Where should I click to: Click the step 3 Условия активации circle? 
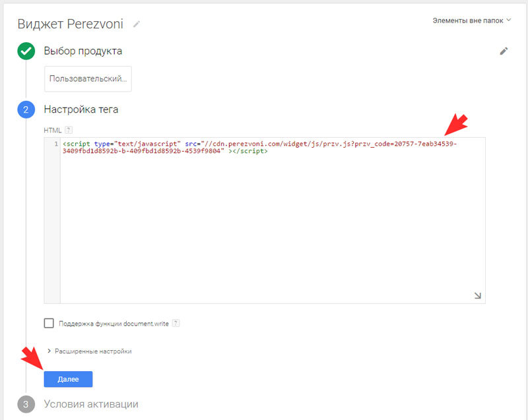pos(26,404)
